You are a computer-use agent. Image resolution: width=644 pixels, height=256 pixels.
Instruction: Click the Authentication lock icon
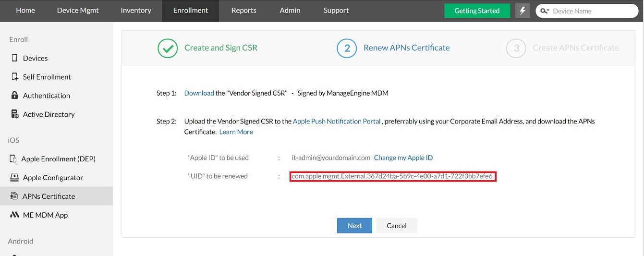pos(14,95)
